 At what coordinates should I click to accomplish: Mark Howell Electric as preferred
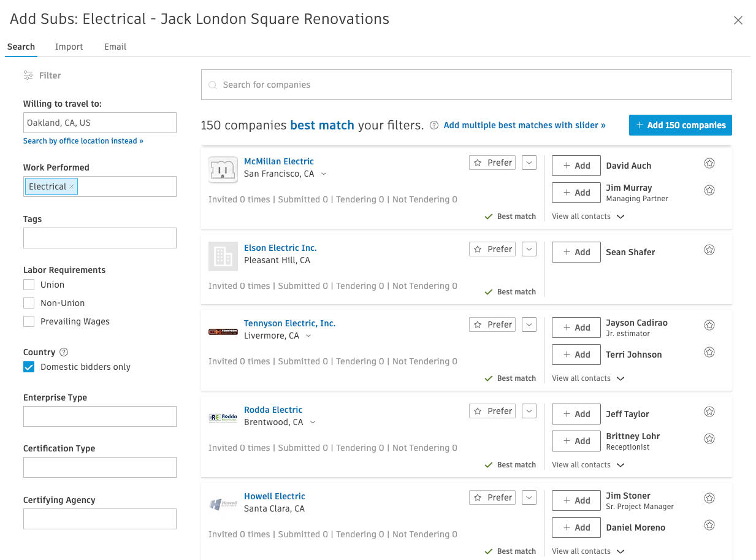coord(492,497)
